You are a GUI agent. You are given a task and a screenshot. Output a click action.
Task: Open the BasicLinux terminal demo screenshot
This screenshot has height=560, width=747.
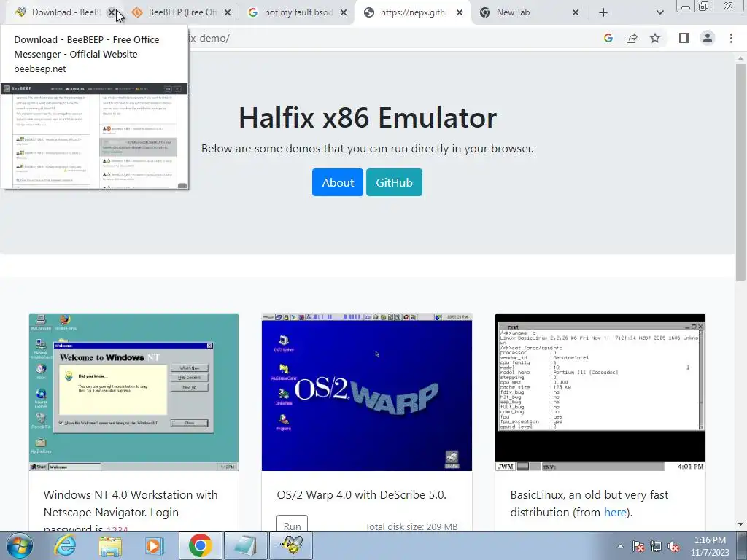(x=600, y=392)
